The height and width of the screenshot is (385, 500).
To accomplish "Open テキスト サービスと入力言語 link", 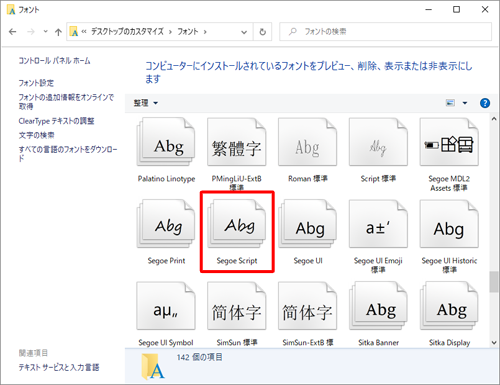I will click(59, 367).
